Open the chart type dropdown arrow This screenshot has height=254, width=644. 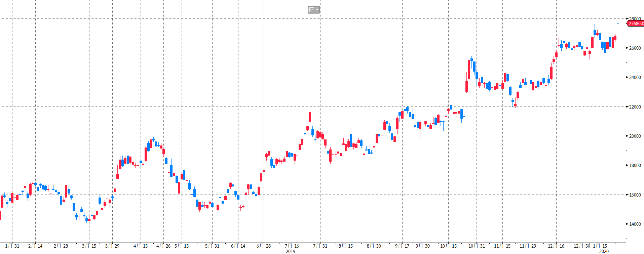point(317,10)
